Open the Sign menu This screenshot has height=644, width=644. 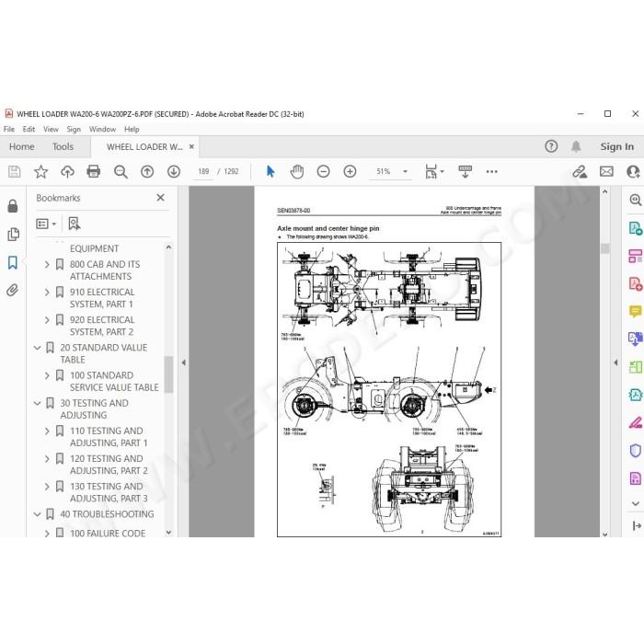(x=74, y=129)
